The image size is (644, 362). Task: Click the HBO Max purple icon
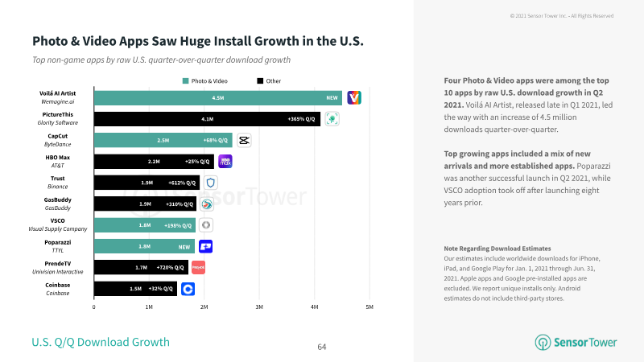click(x=225, y=162)
